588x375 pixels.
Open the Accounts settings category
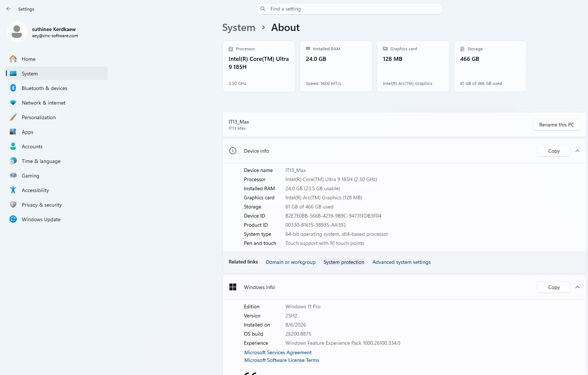pos(57,147)
